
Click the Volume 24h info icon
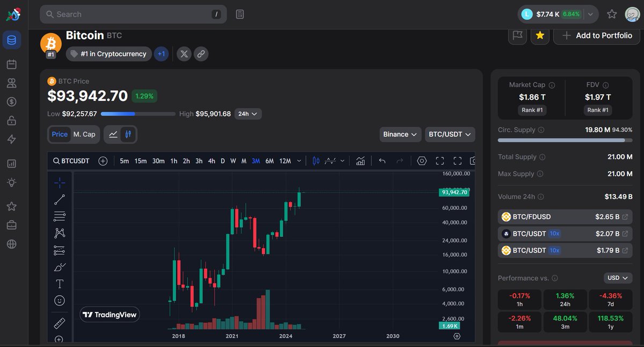(x=540, y=197)
